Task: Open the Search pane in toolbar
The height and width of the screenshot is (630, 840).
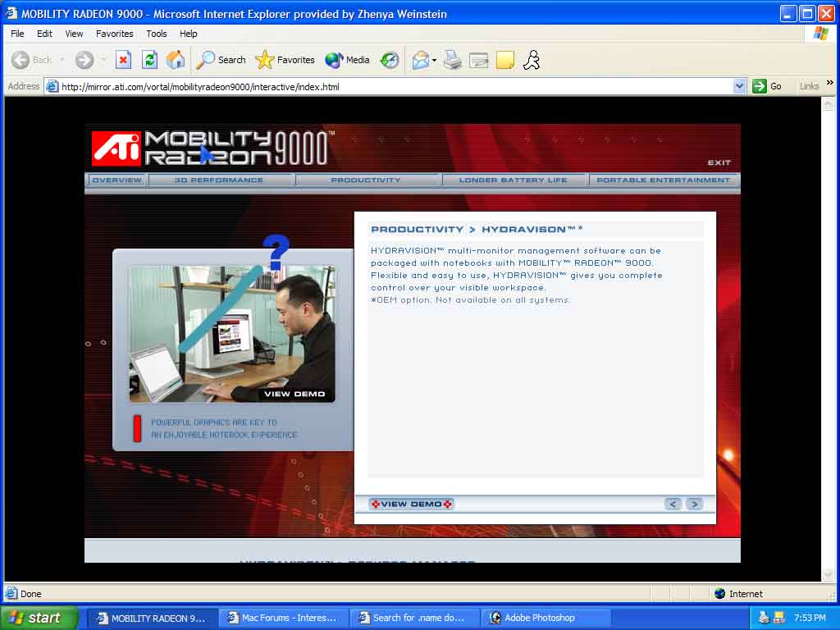Action: pyautogui.click(x=221, y=60)
